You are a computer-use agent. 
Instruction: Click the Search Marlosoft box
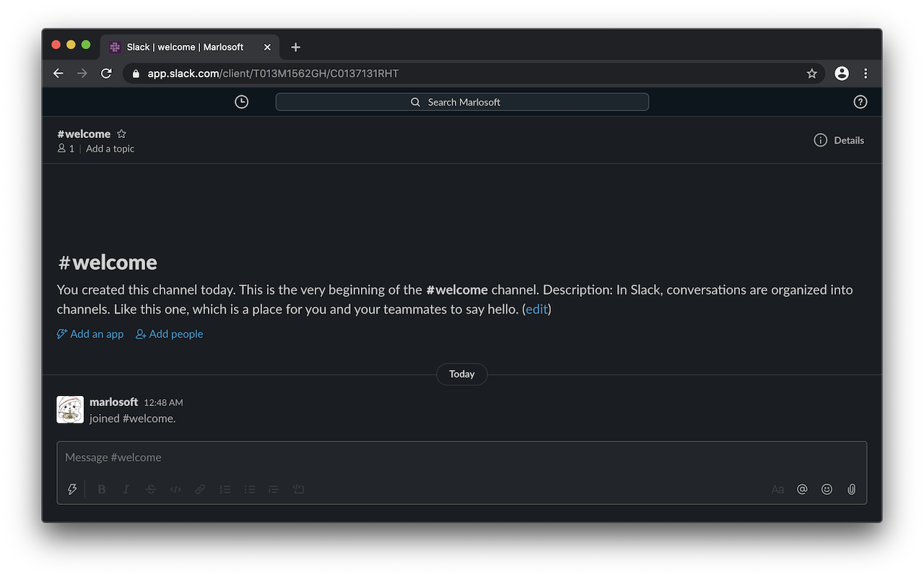point(462,102)
